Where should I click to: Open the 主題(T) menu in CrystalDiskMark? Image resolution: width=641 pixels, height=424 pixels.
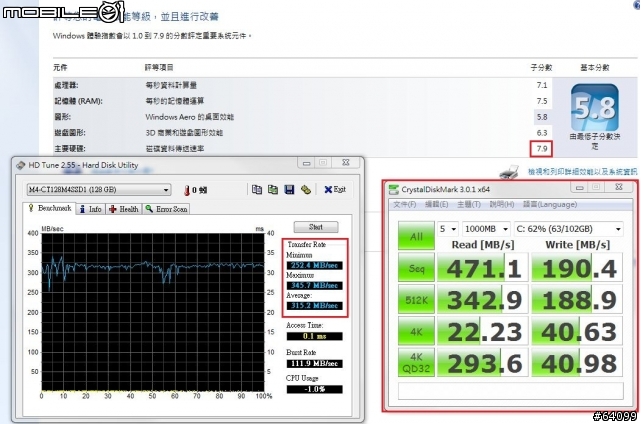pos(468,204)
